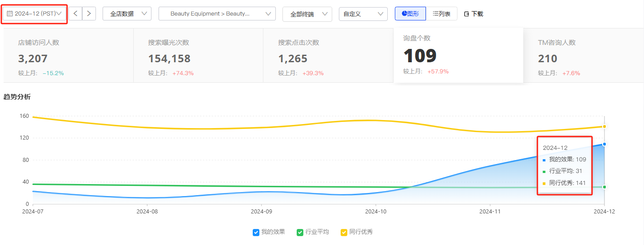Go to next month with right arrow

pos(89,14)
